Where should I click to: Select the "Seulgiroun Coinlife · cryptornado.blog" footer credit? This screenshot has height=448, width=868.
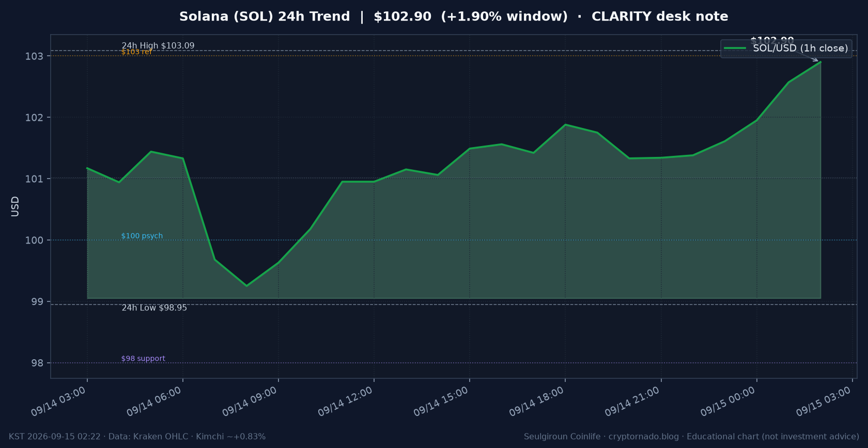point(601,437)
